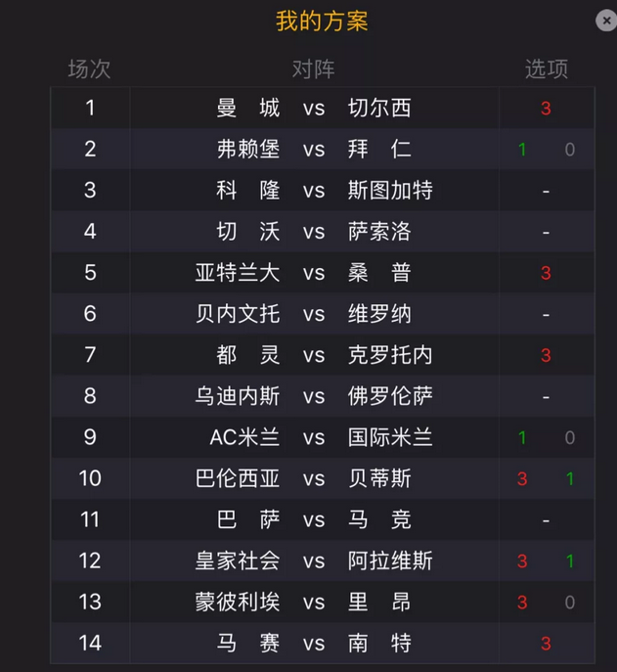Select the 巴萨 vs 马竞 match row
Screen dimensions: 617x672
(x=323, y=519)
